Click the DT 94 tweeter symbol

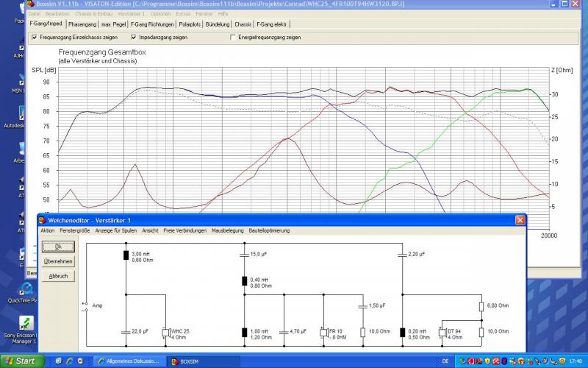tap(440, 332)
